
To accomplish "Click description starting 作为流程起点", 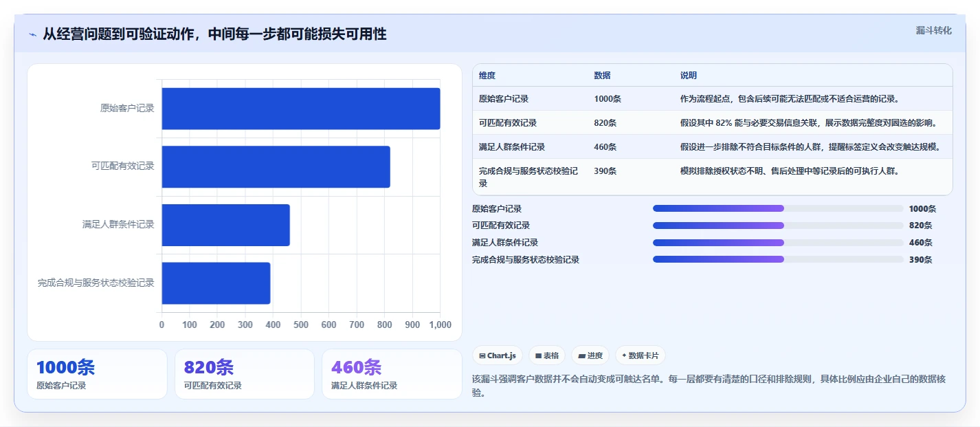I will point(790,99).
